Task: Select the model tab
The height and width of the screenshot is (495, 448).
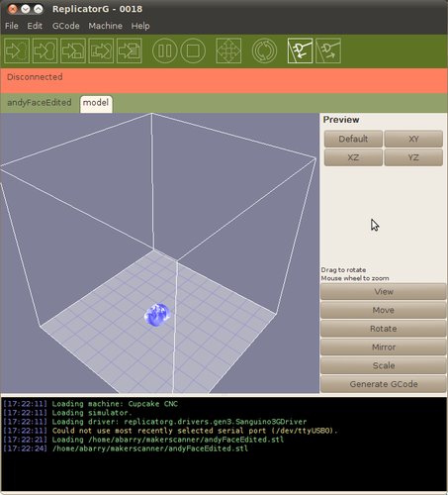Action: (x=96, y=104)
